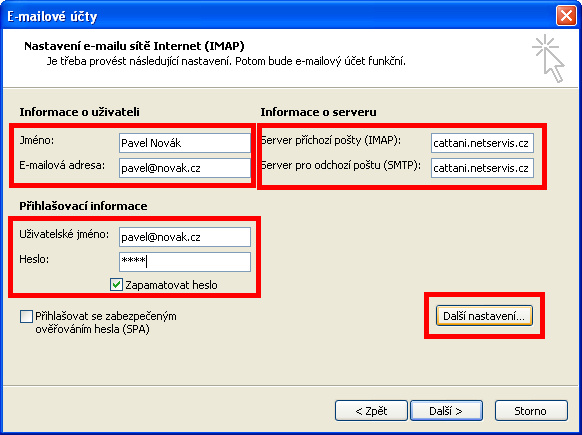This screenshot has height=435, width=582.
Task: Click into the Heslo password field
Action: 185,262
